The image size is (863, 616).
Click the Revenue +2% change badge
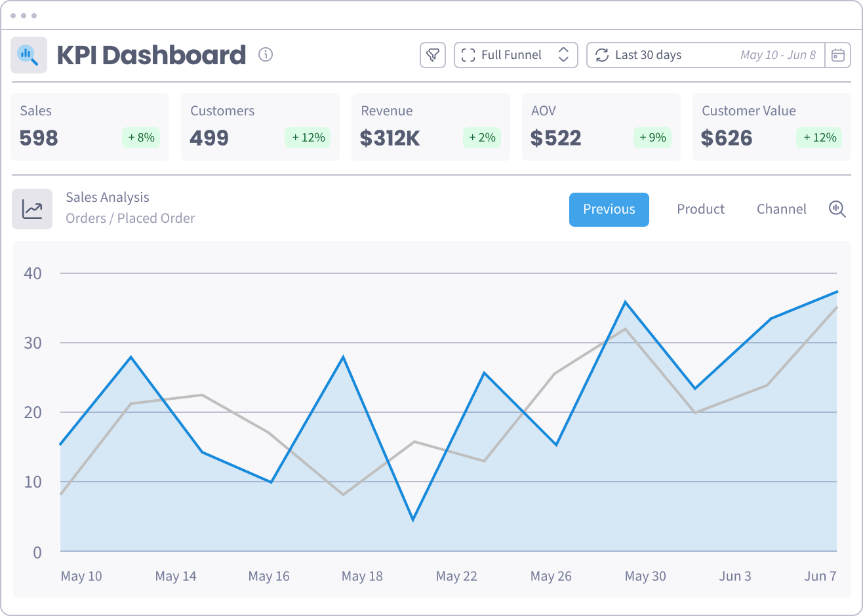[481, 138]
